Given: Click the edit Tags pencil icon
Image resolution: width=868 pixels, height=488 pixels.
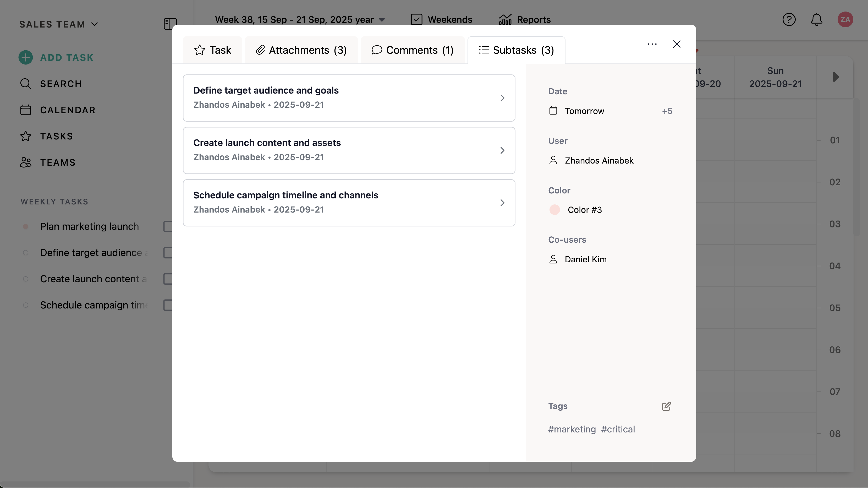Looking at the screenshot, I should pyautogui.click(x=666, y=406).
